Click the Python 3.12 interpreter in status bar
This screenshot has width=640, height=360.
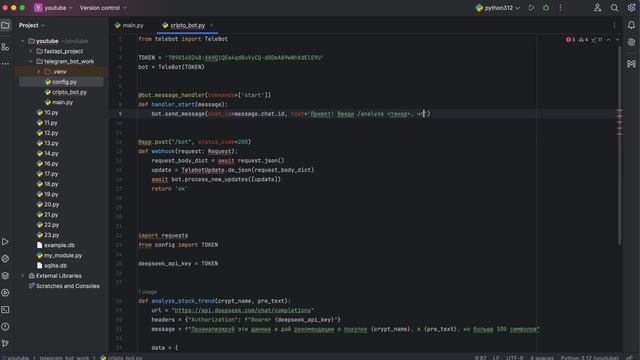589,358
